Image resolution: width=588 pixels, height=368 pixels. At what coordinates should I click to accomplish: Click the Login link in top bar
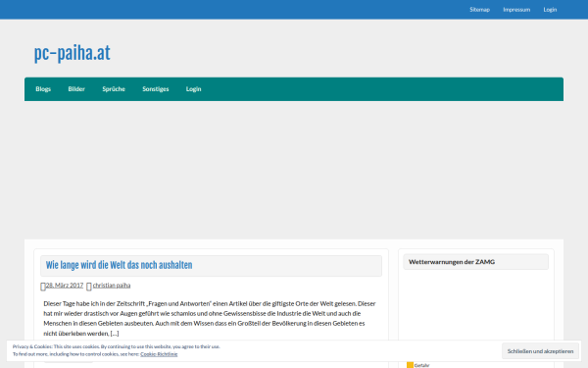[550, 10]
